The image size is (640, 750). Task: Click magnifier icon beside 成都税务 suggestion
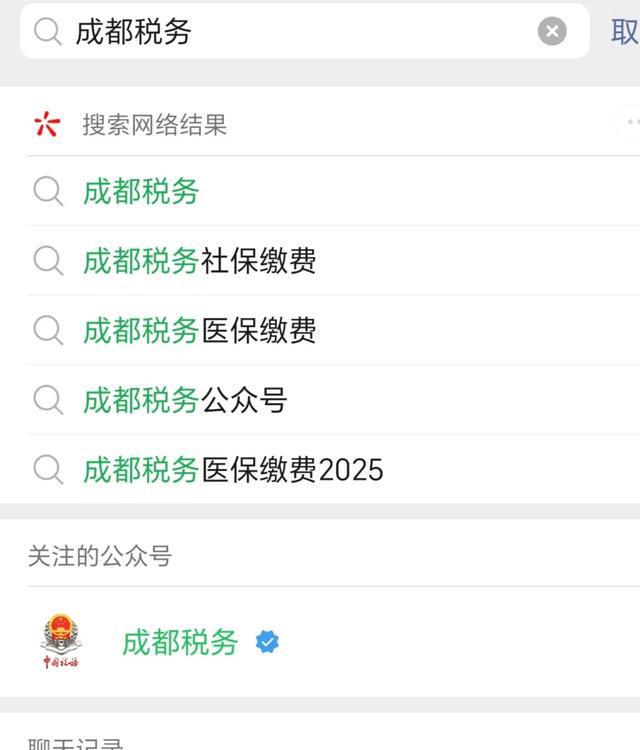pyautogui.click(x=48, y=191)
